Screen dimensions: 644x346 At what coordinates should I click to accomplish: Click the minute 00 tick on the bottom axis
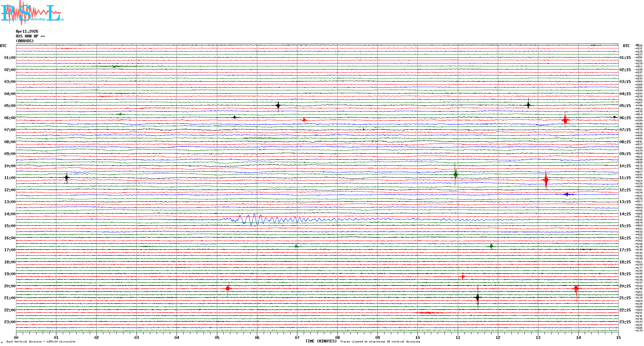(x=16, y=338)
